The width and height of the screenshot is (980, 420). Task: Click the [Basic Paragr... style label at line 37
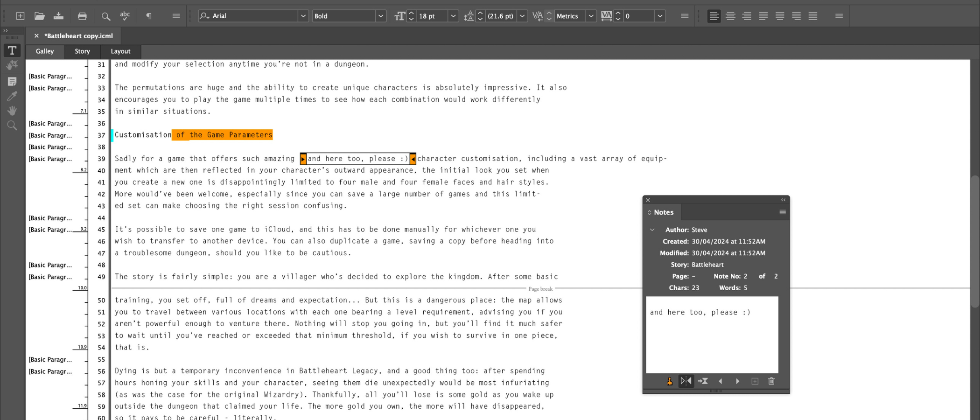(50, 135)
